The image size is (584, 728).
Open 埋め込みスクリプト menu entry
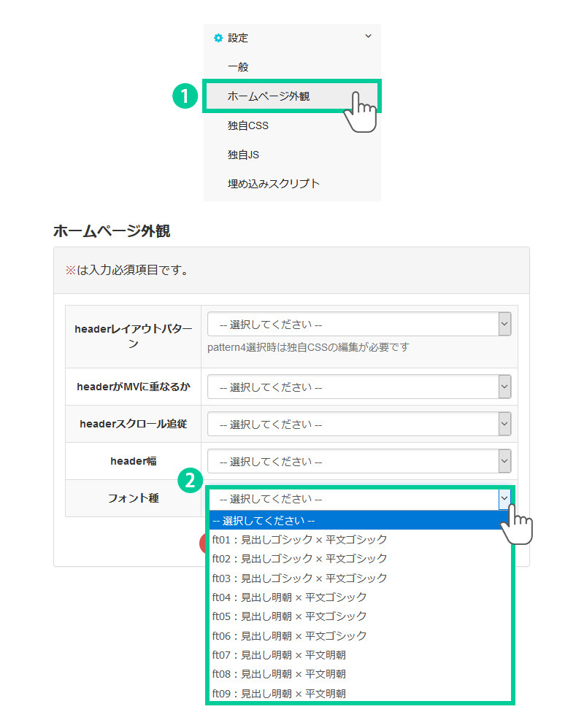point(273,184)
